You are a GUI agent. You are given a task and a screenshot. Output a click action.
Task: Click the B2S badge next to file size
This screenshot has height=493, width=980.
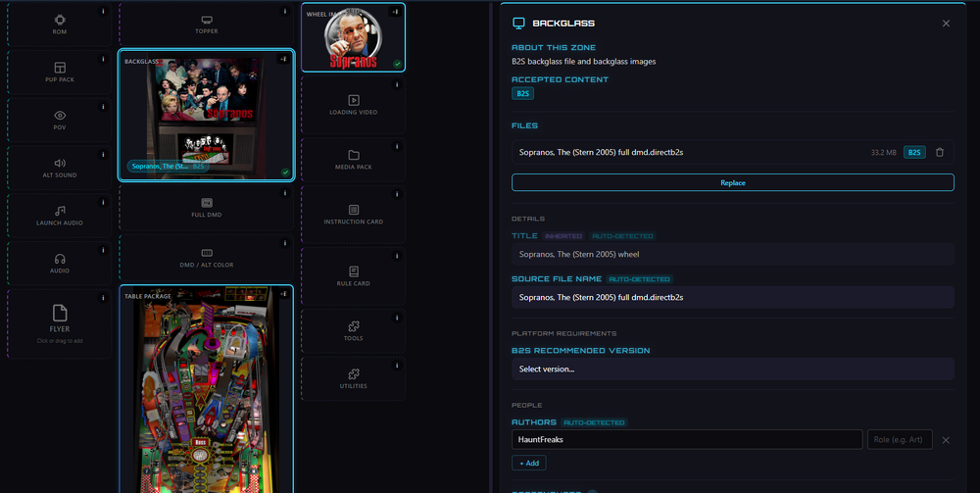coord(914,153)
